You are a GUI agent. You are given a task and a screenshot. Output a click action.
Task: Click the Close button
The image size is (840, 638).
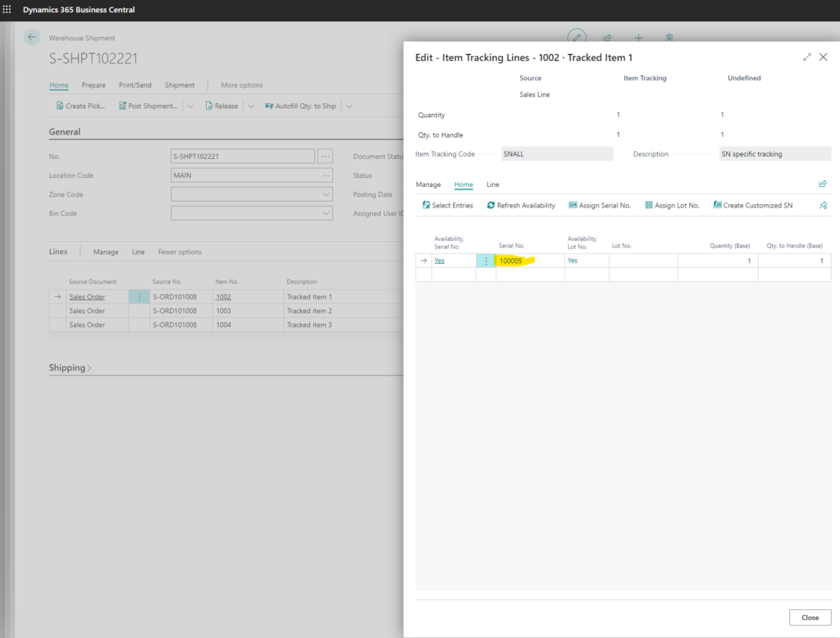(810, 617)
